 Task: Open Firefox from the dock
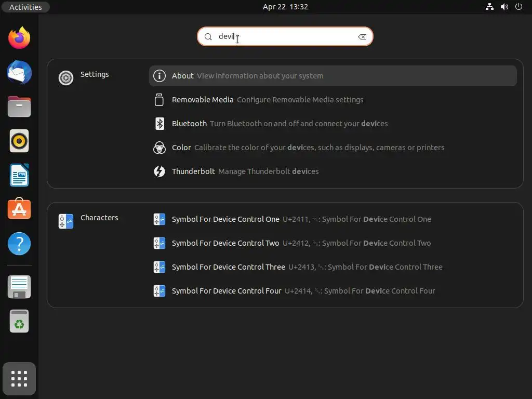coord(19,38)
